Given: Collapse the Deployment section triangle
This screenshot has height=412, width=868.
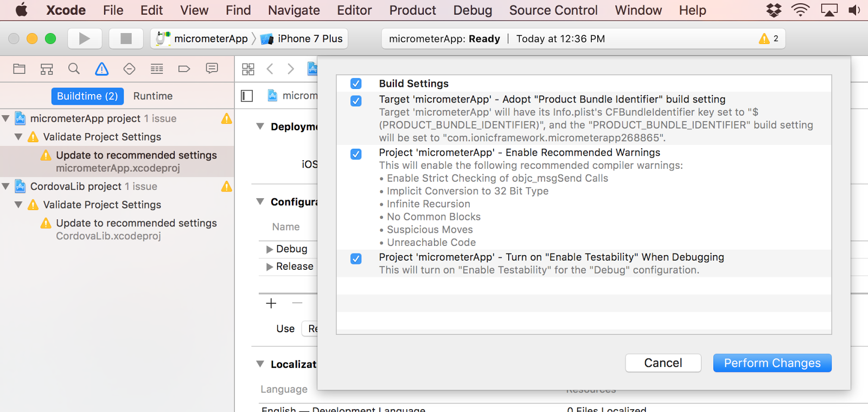Looking at the screenshot, I should point(260,126).
